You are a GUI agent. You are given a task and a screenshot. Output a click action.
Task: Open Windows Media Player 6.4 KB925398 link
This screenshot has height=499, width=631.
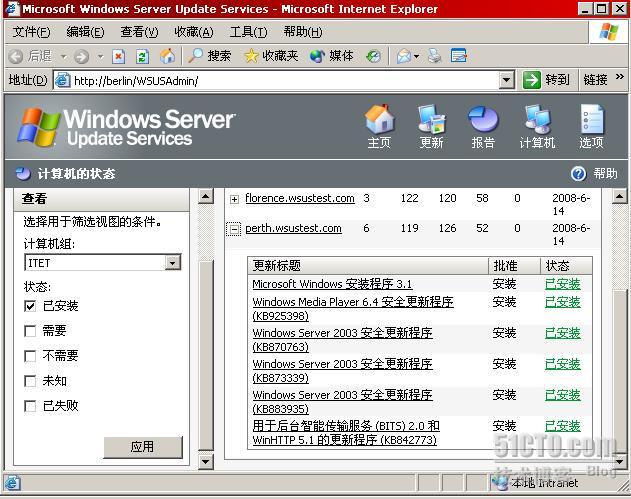coord(353,309)
